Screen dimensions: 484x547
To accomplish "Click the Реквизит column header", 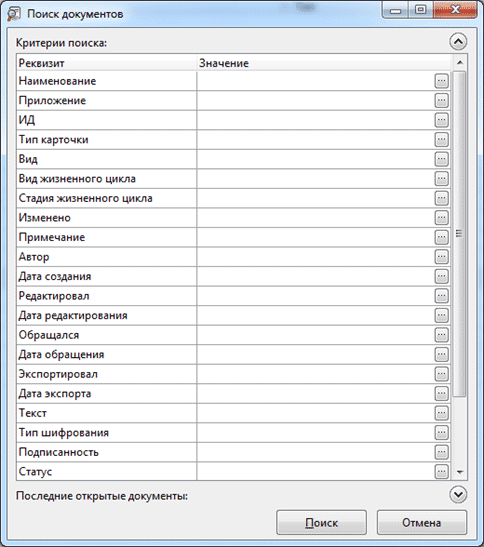I will pyautogui.click(x=106, y=63).
